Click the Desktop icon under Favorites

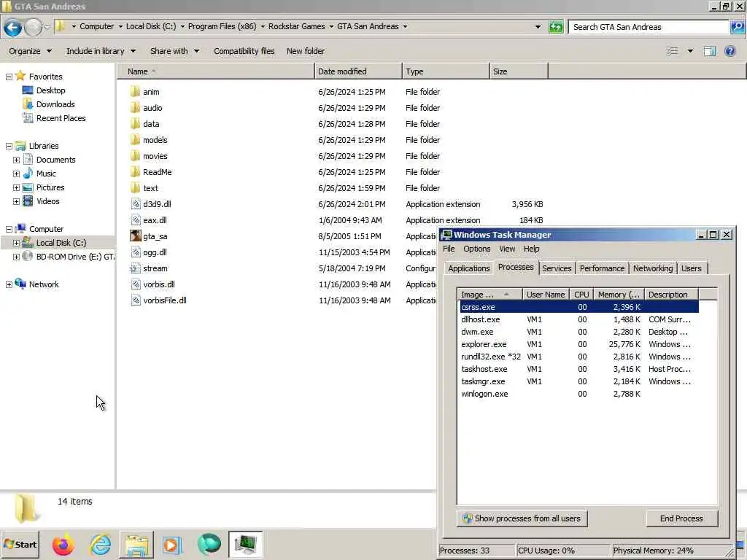pos(28,90)
